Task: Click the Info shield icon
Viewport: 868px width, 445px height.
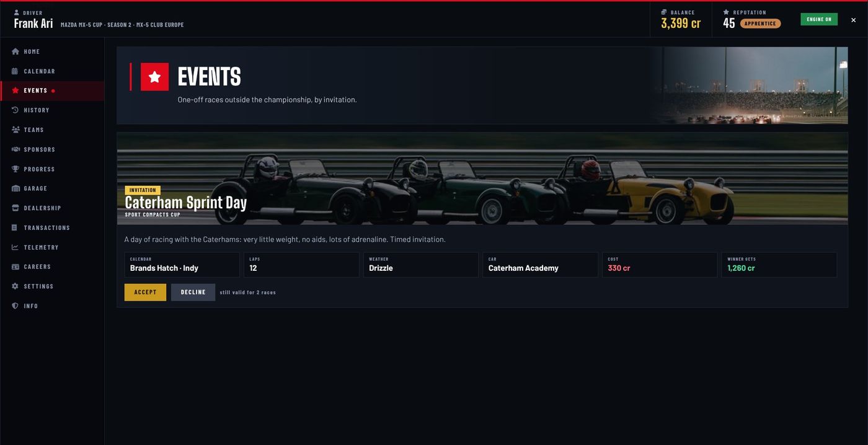Action: point(15,306)
